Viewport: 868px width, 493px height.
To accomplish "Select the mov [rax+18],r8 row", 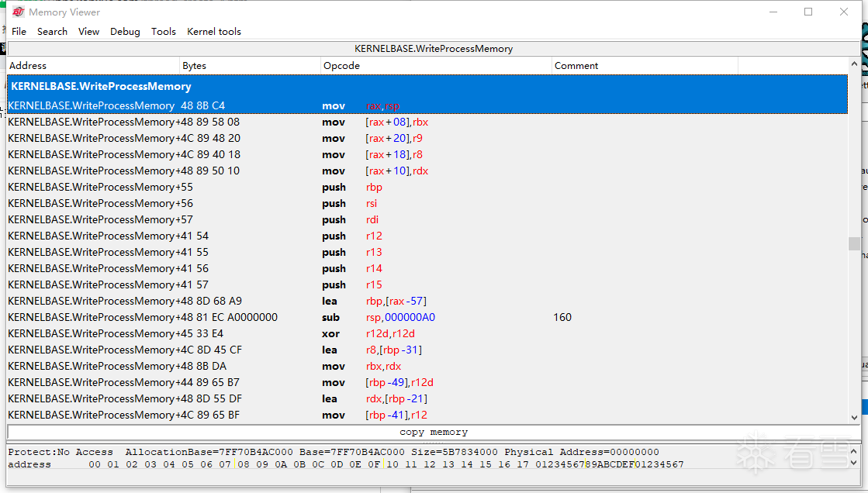I will 427,155.
